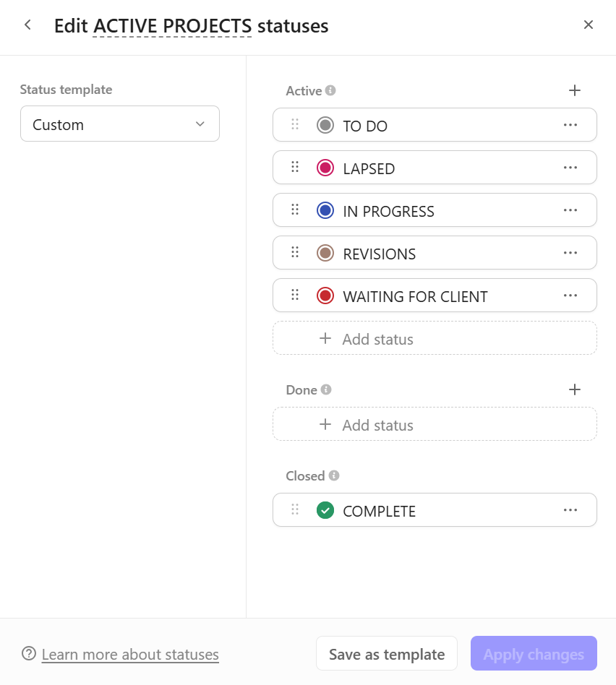The image size is (616, 685).
Task: Click the back arrow icon
Action: pos(27,25)
